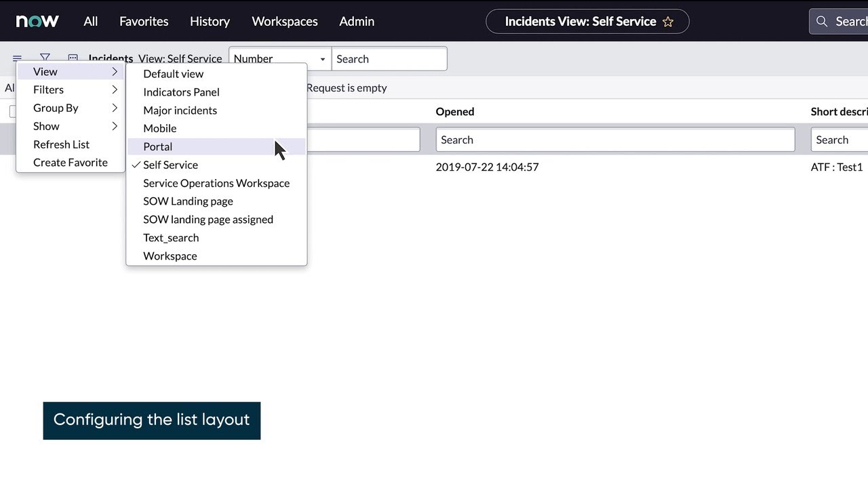This screenshot has width=868, height=488.
Task: Select Default view option
Action: point(216,74)
